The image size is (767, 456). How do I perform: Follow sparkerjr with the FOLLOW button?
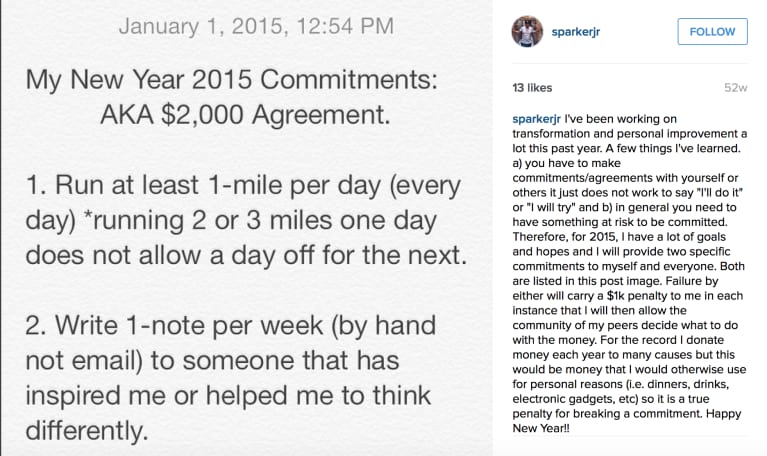click(x=712, y=31)
